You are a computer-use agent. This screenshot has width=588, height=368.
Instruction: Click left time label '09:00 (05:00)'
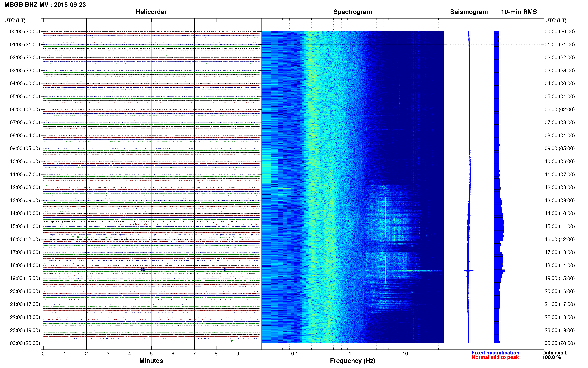pos(25,148)
